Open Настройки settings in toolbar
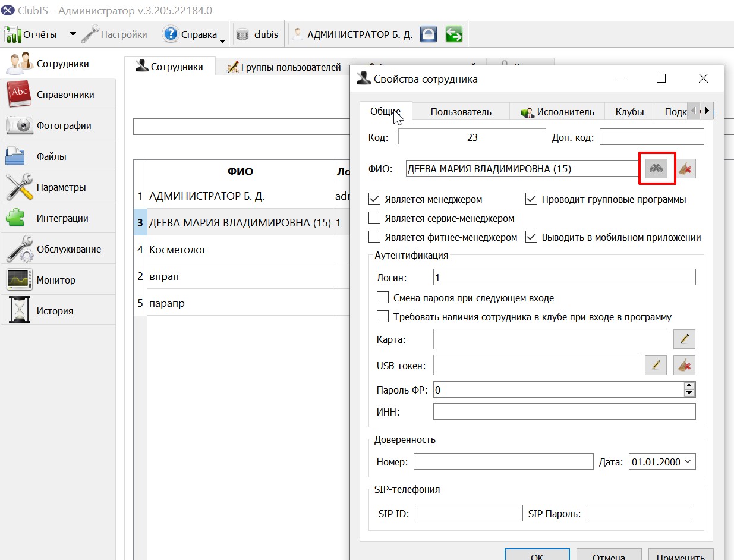 point(115,34)
